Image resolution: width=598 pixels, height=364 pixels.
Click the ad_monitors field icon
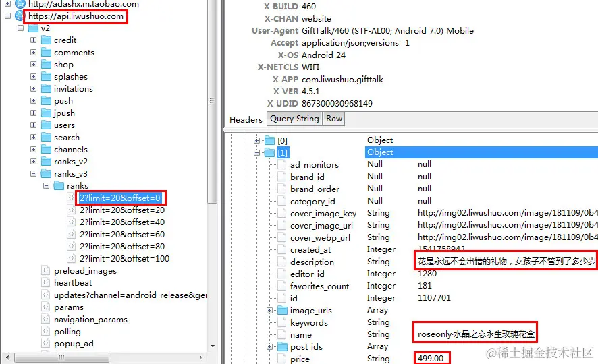[x=282, y=165]
